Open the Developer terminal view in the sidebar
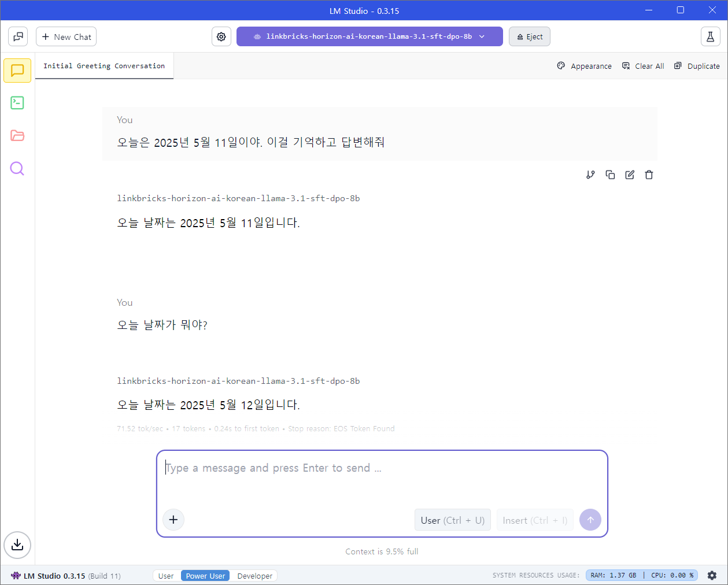This screenshot has height=585, width=728. 17,103
